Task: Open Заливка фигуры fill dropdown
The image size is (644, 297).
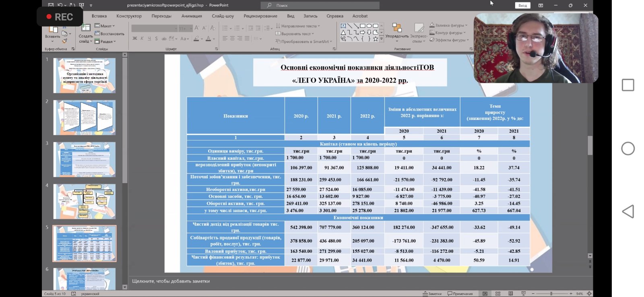Action: [x=448, y=25]
